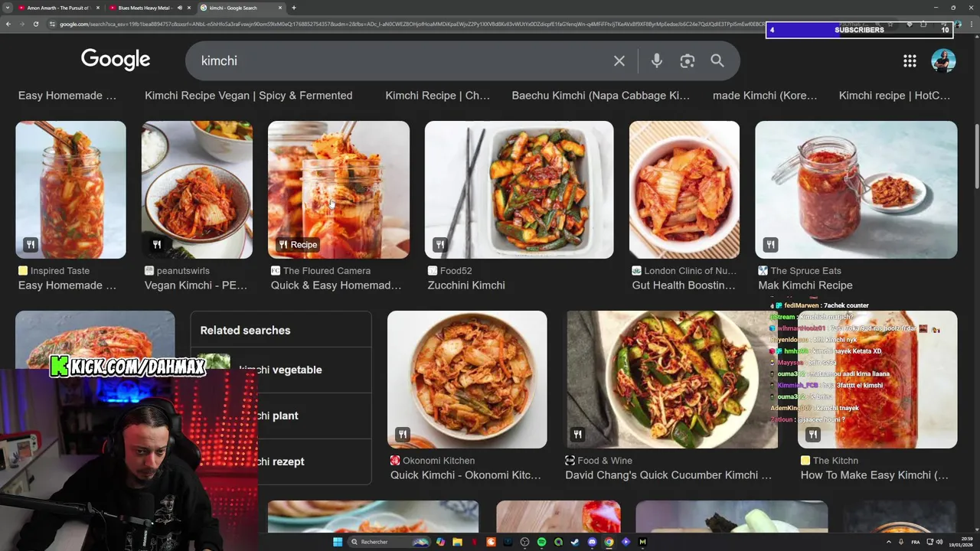The height and width of the screenshot is (551, 980).
Task: Open 'Easy Homemade' link under Inspired Taste
Action: point(67,285)
